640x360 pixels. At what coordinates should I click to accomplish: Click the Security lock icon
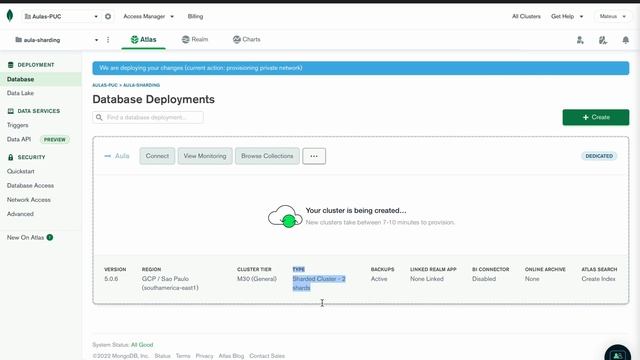tap(11, 157)
